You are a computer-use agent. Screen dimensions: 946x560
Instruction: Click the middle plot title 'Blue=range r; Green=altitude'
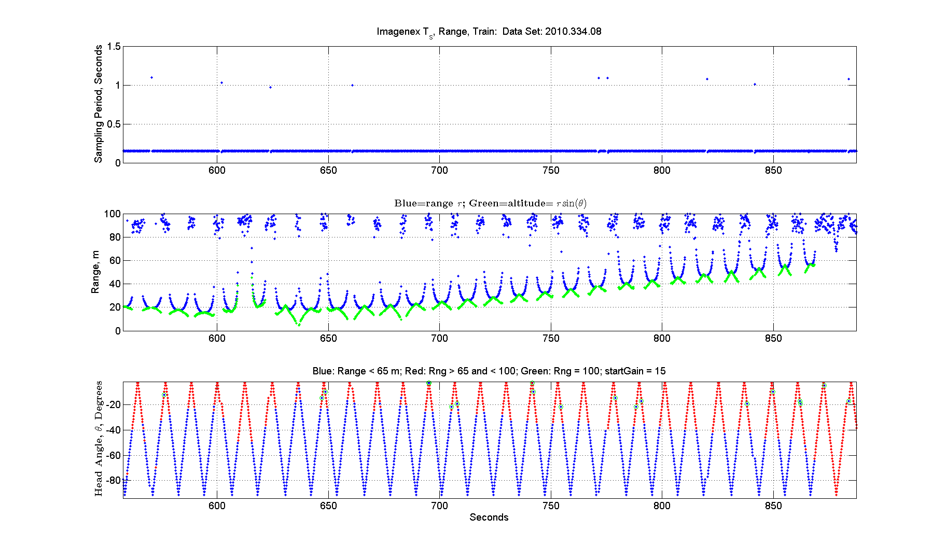pos(490,203)
